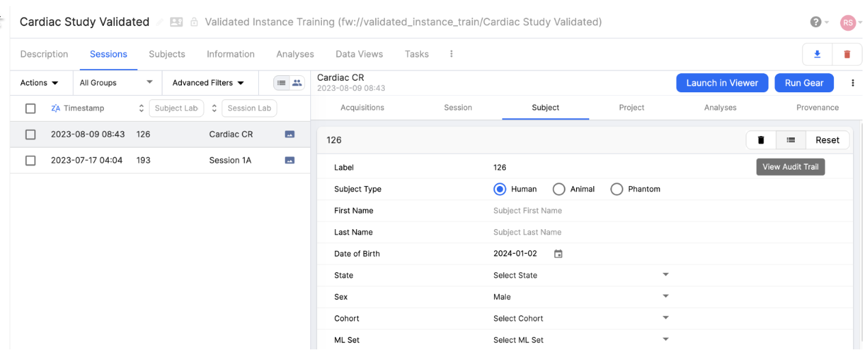
Task: Open the Select State dropdown
Action: (581, 276)
